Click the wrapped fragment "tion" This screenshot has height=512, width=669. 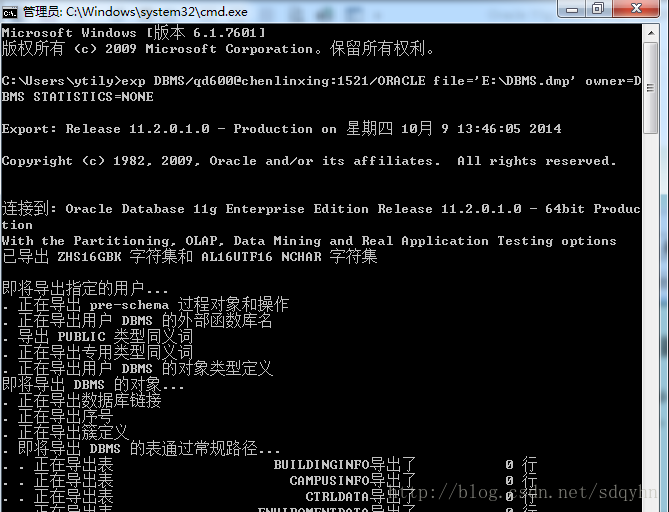[x=17, y=225]
